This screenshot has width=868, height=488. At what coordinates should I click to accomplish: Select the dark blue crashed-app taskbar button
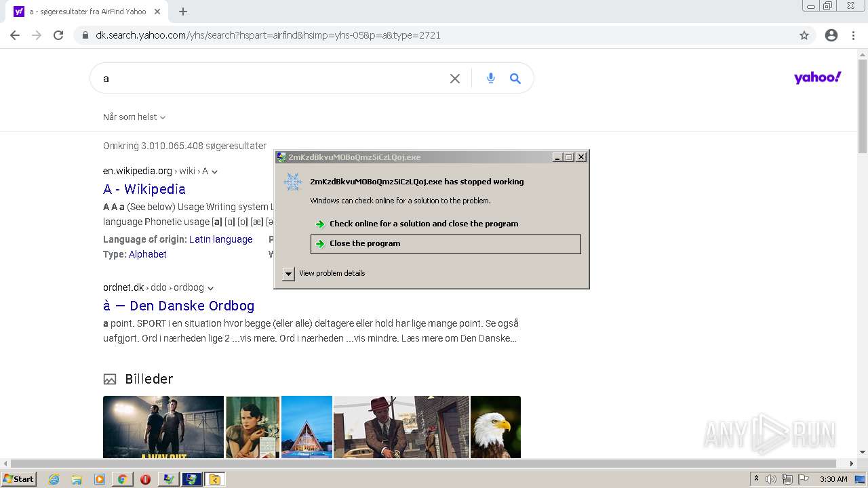(192, 479)
